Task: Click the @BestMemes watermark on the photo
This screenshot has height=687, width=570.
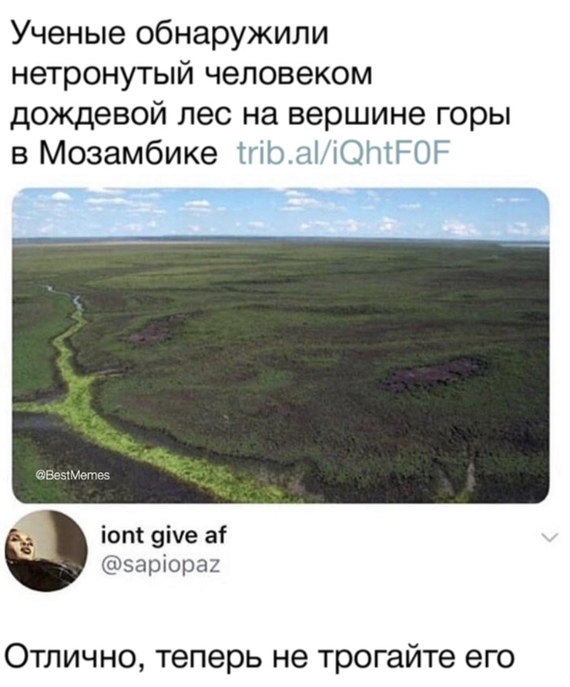Action: click(x=73, y=475)
